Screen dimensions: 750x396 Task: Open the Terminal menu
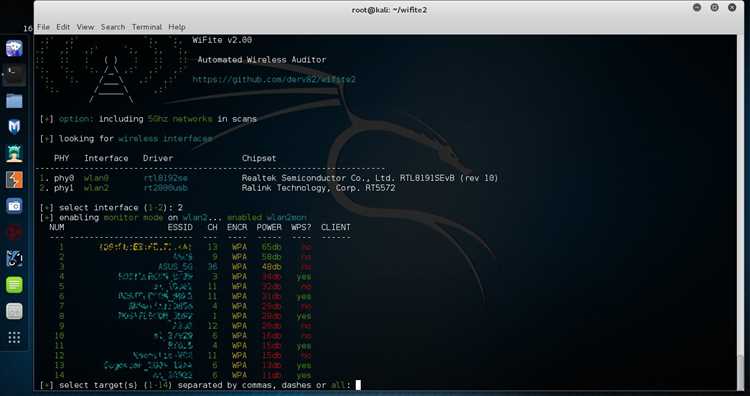147,27
